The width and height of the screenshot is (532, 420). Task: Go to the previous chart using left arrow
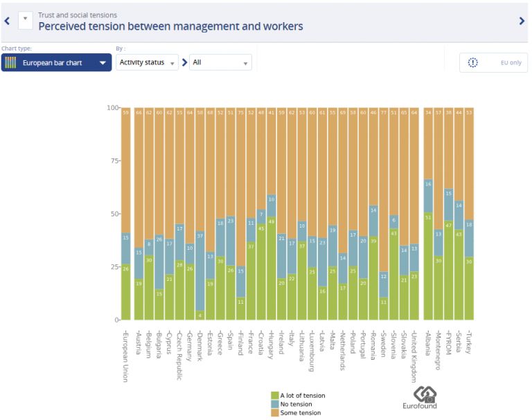[x=7, y=21]
